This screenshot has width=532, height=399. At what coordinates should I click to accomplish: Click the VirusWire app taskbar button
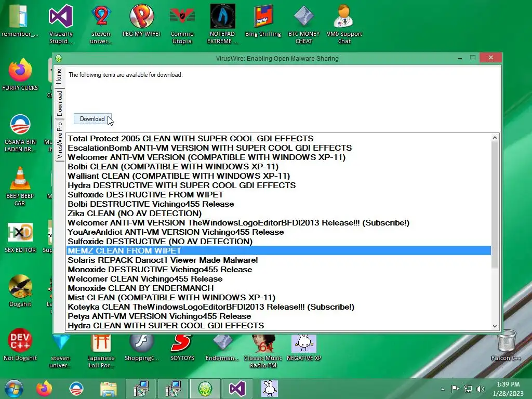(x=205, y=389)
